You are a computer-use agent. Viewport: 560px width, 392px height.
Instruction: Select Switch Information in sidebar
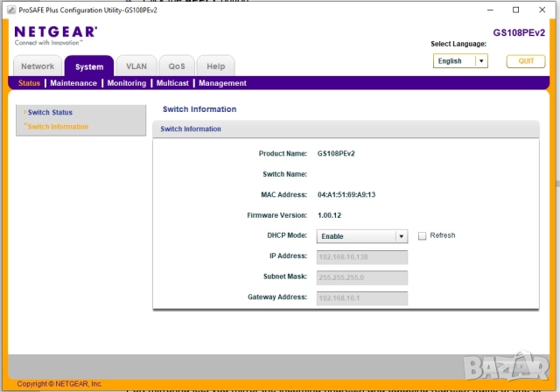(x=58, y=127)
